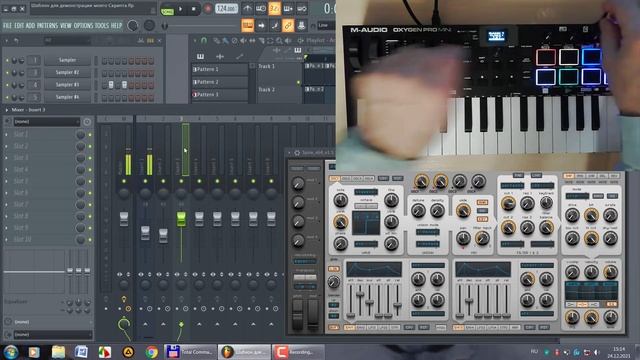Image resolution: width=640 pixels, height=360 pixels.
Task: Toggle the metronome icon
Action: pyautogui.click(x=248, y=9)
